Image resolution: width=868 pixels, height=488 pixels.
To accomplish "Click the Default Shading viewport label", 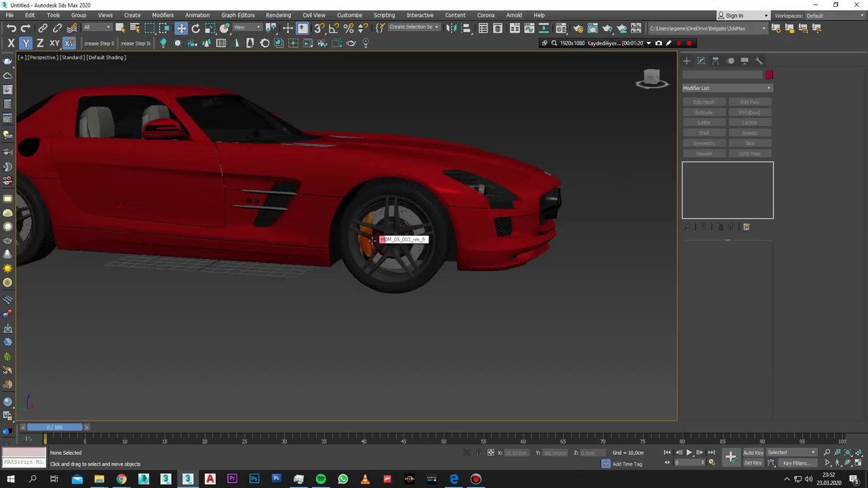I will point(106,58).
